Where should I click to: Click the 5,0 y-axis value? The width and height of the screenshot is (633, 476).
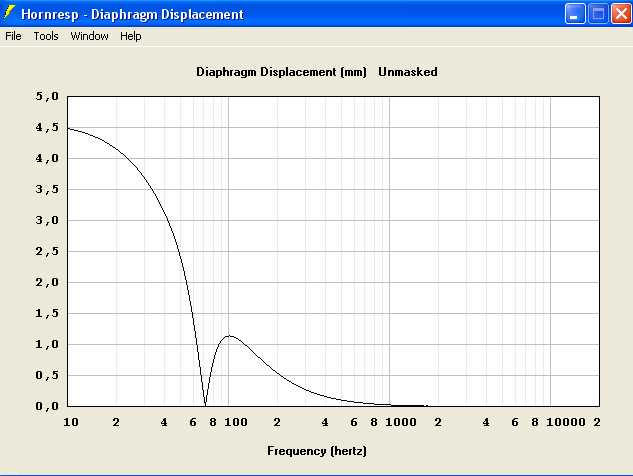[47, 96]
